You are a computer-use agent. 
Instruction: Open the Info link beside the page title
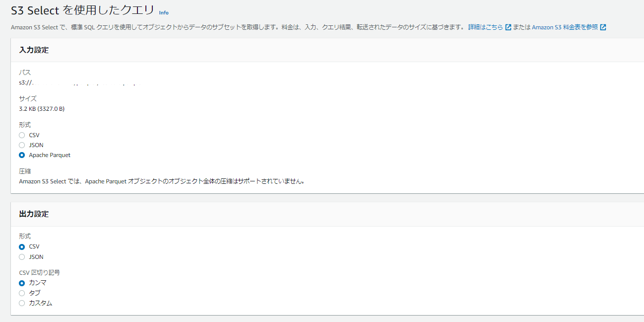coord(163,12)
